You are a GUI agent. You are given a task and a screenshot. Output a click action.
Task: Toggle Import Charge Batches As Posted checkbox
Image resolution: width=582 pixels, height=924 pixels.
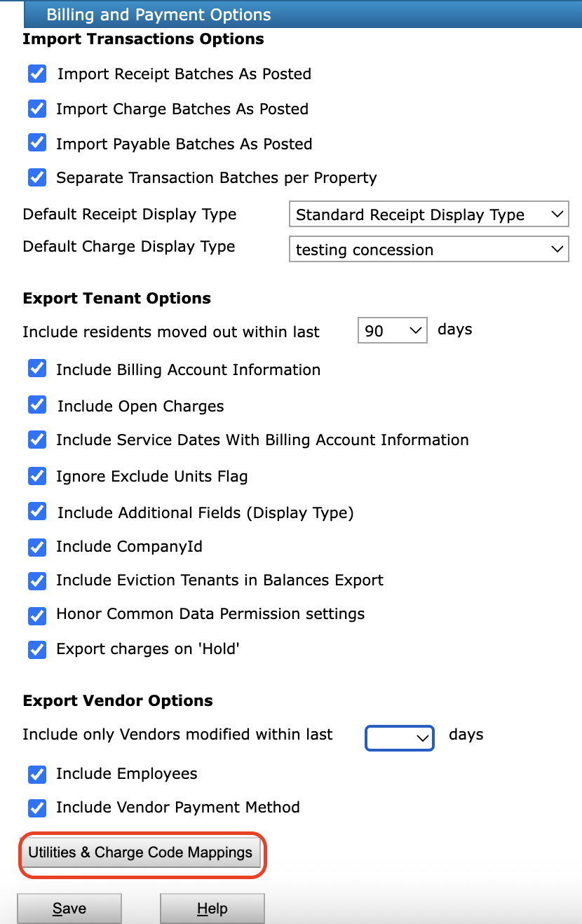coord(37,109)
